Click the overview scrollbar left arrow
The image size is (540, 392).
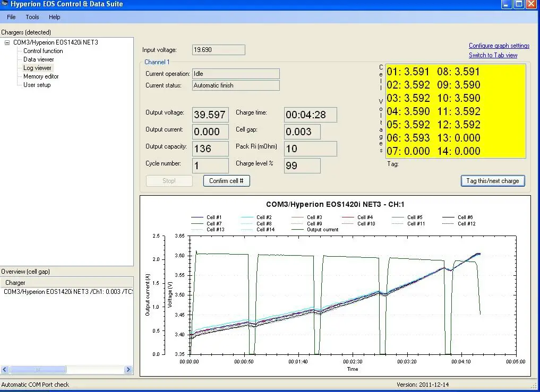click(4, 370)
